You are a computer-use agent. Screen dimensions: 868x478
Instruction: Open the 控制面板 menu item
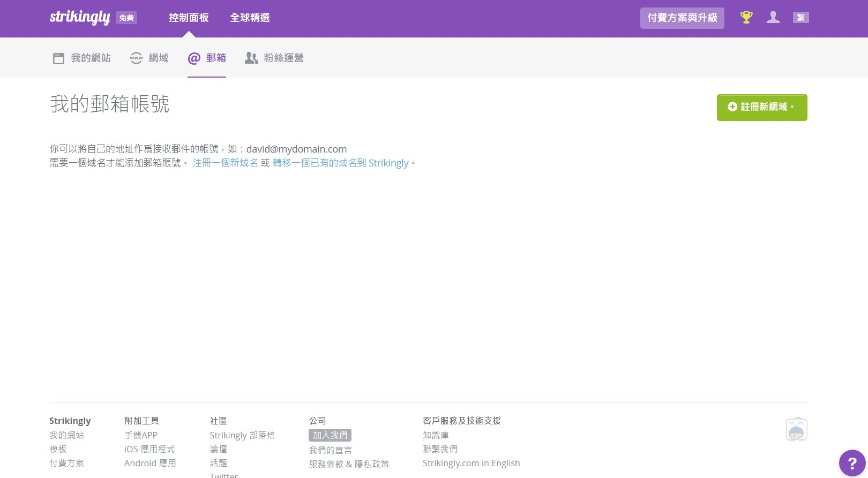(x=189, y=18)
